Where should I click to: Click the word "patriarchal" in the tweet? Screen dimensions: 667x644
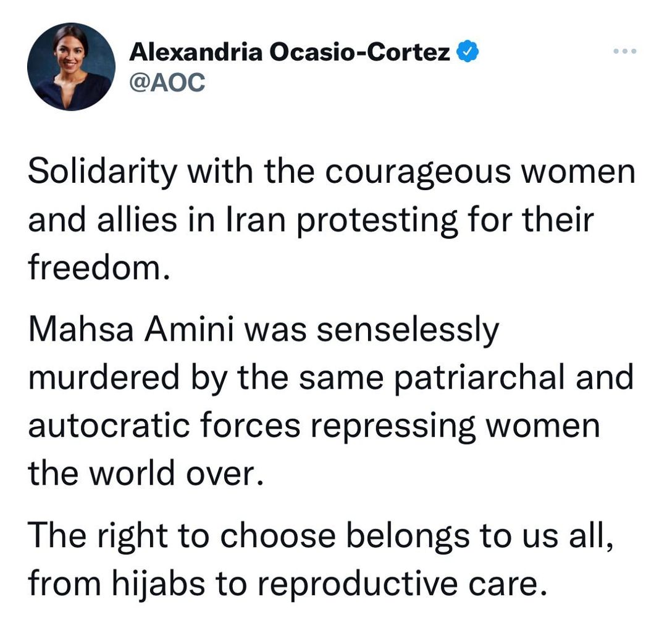point(479,378)
